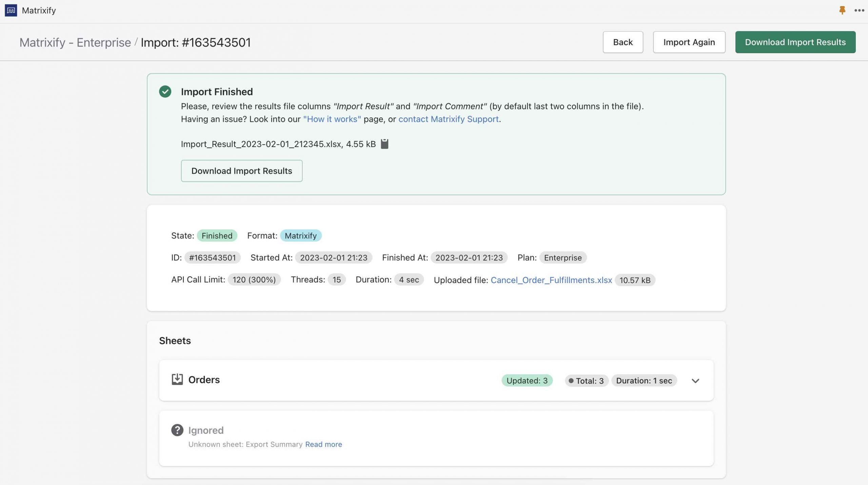Click the Matrixify app logo icon
The image size is (868, 485).
(x=11, y=10)
